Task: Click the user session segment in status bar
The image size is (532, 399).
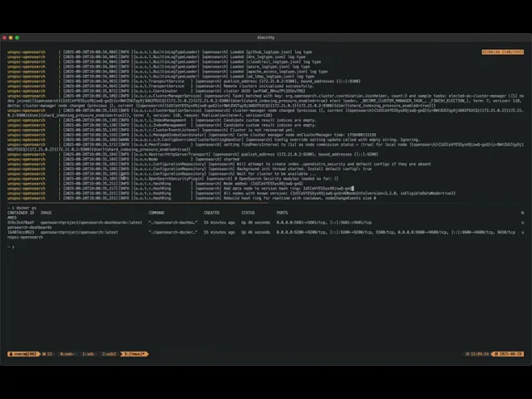Action: click(23, 354)
